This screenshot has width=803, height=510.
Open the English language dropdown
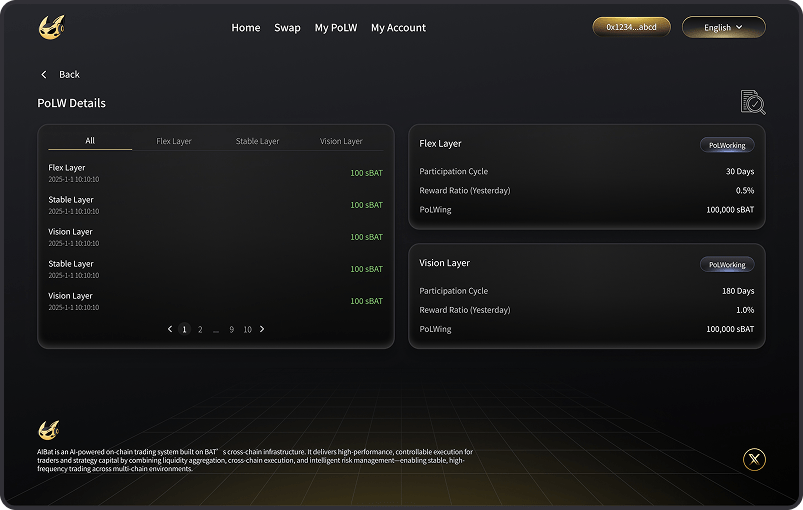[723, 27]
